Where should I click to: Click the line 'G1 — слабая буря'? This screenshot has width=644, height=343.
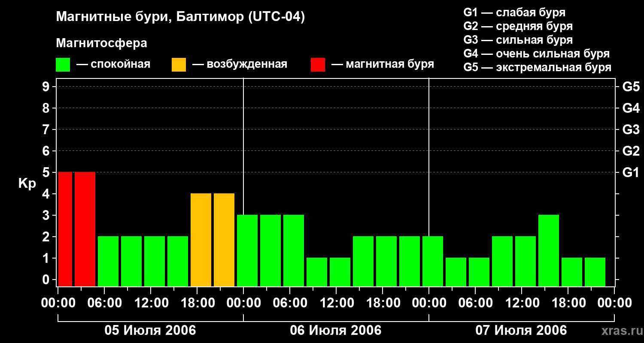514,12
